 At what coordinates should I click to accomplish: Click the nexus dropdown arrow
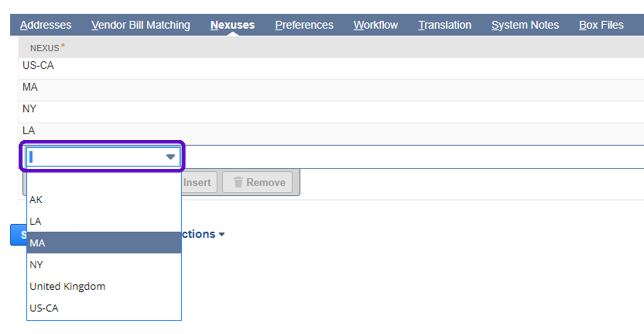click(170, 157)
